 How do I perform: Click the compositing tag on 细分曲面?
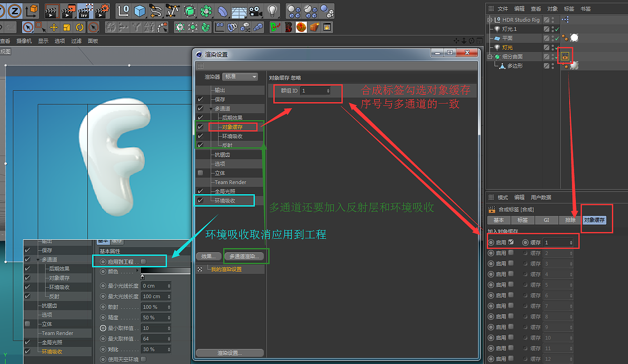click(x=565, y=56)
